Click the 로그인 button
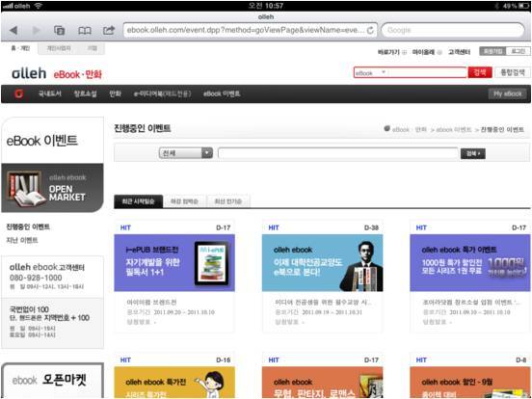The image size is (532, 399). tap(519, 51)
